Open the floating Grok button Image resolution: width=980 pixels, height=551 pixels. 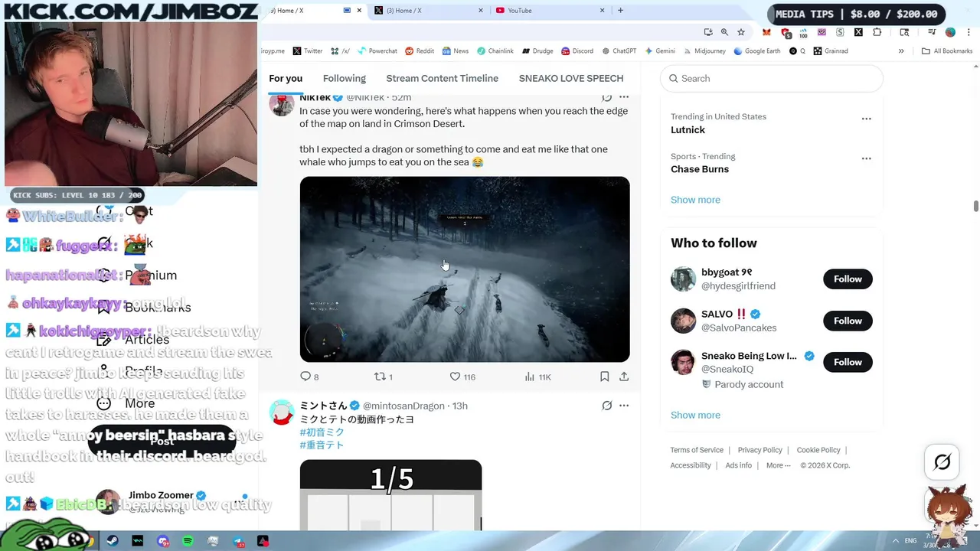pyautogui.click(x=942, y=461)
